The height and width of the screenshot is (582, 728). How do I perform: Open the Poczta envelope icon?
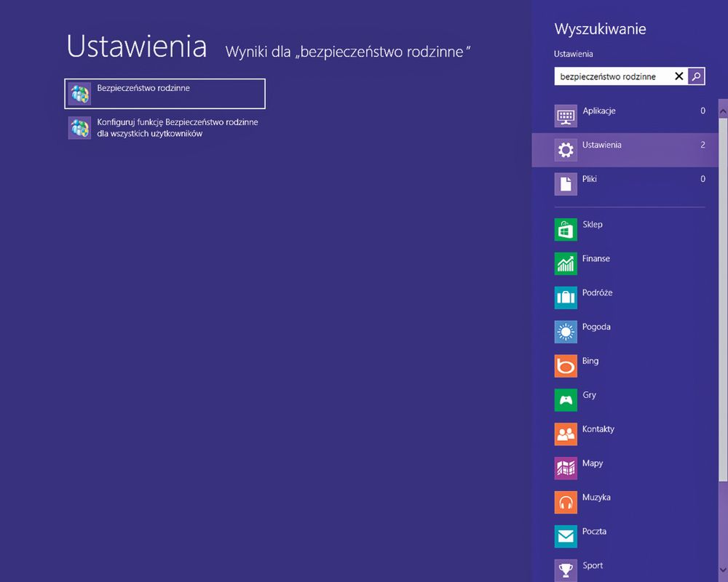[x=566, y=536]
